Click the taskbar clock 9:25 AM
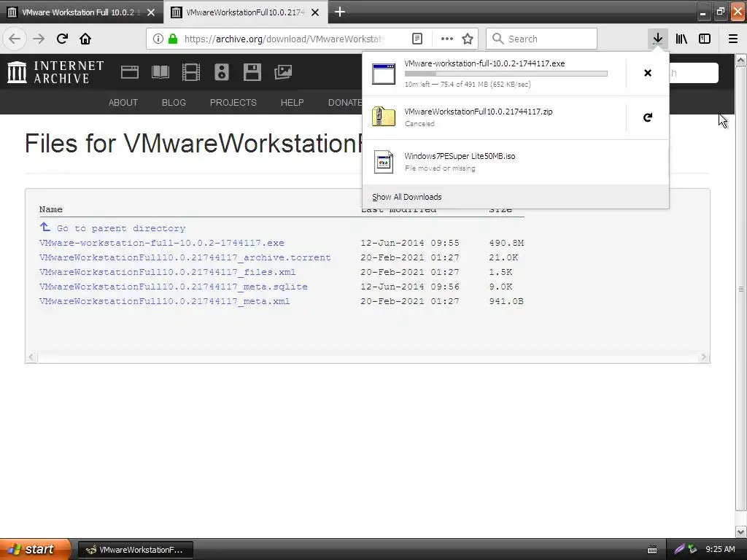Viewport: 747px width, 560px height. (x=720, y=549)
